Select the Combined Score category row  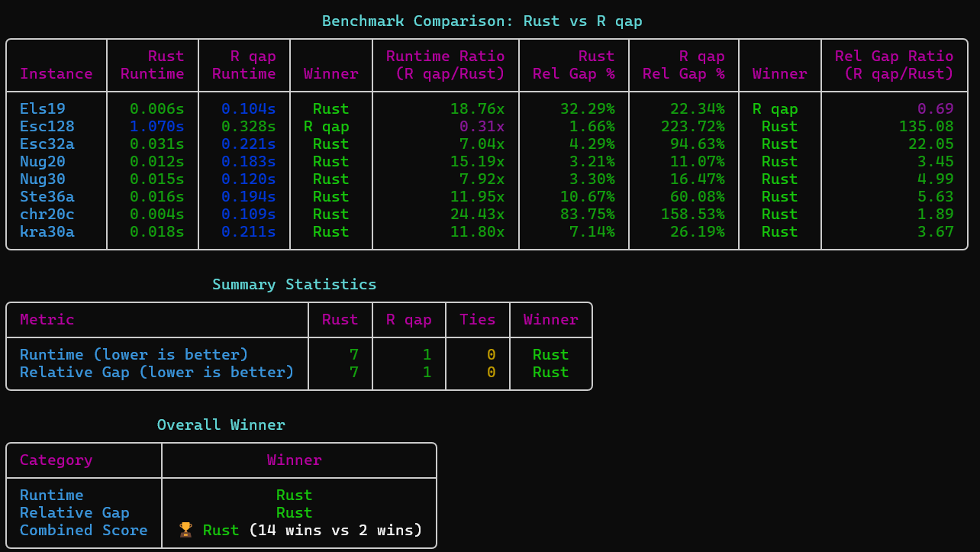click(x=83, y=530)
